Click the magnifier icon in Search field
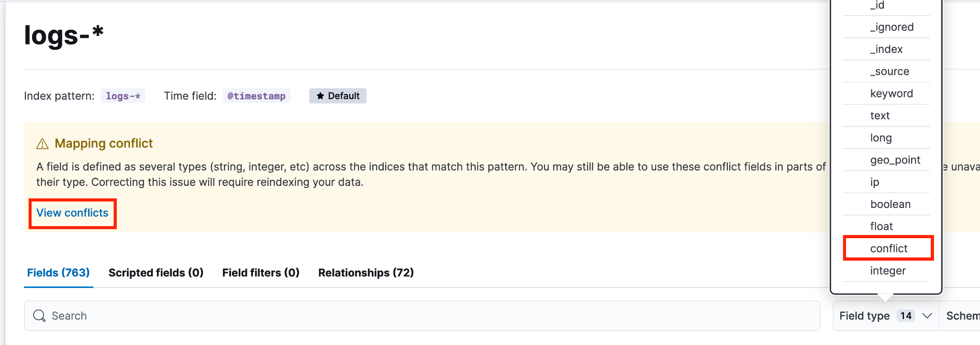This screenshot has height=345, width=980. coord(39,316)
